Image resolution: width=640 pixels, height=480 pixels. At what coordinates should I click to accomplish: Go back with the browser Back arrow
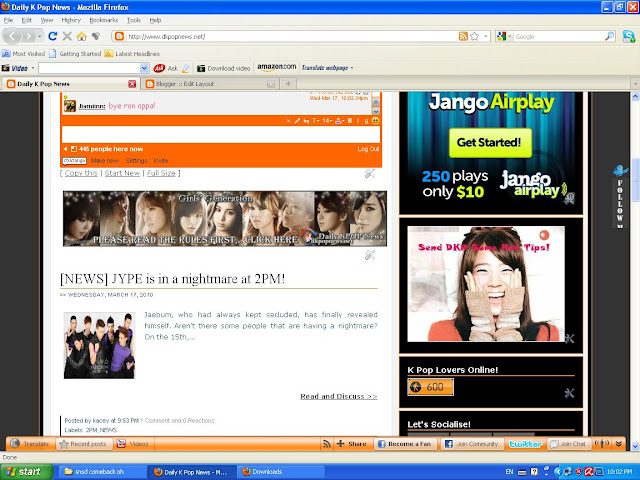[12, 36]
